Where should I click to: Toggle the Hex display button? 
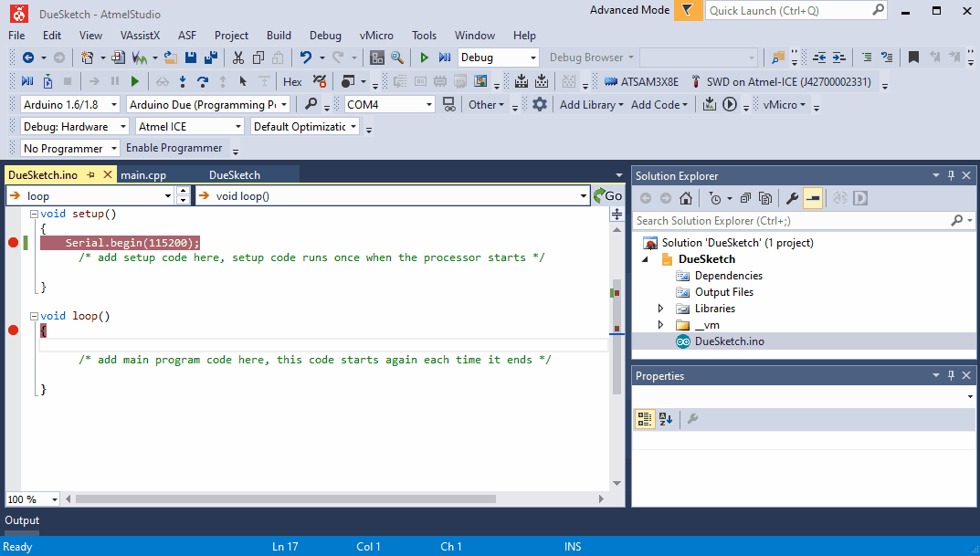(x=292, y=81)
